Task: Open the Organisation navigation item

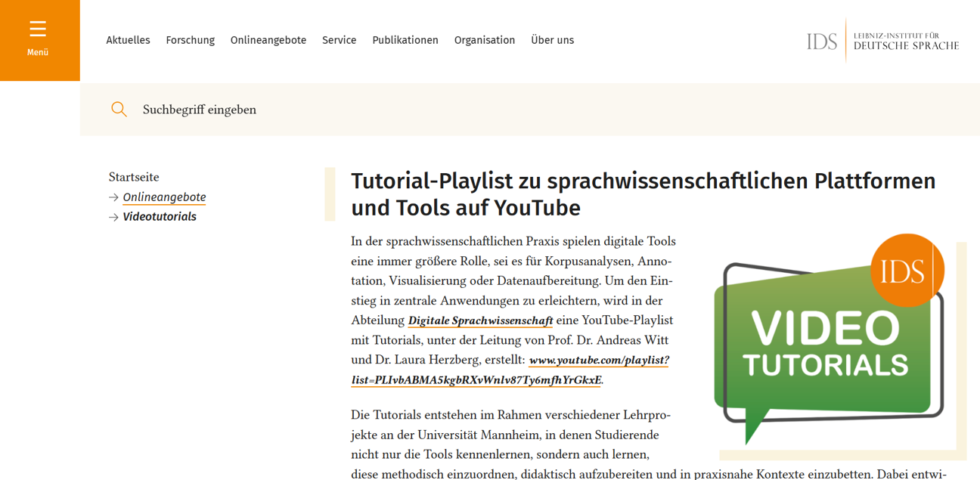Action: tap(485, 40)
